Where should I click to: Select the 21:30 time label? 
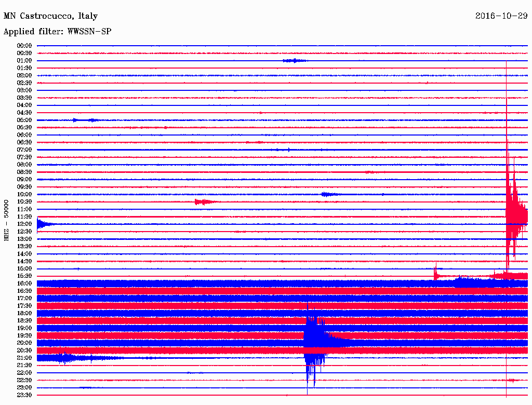[24, 366]
